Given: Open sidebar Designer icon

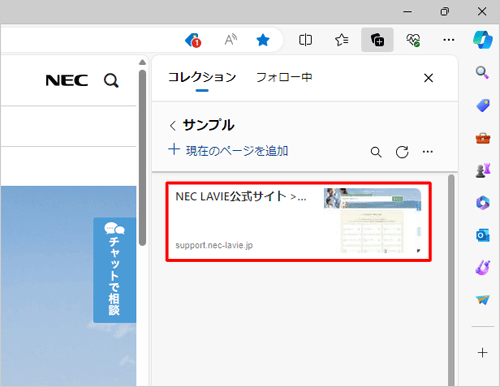Looking at the screenshot, I should [x=483, y=268].
